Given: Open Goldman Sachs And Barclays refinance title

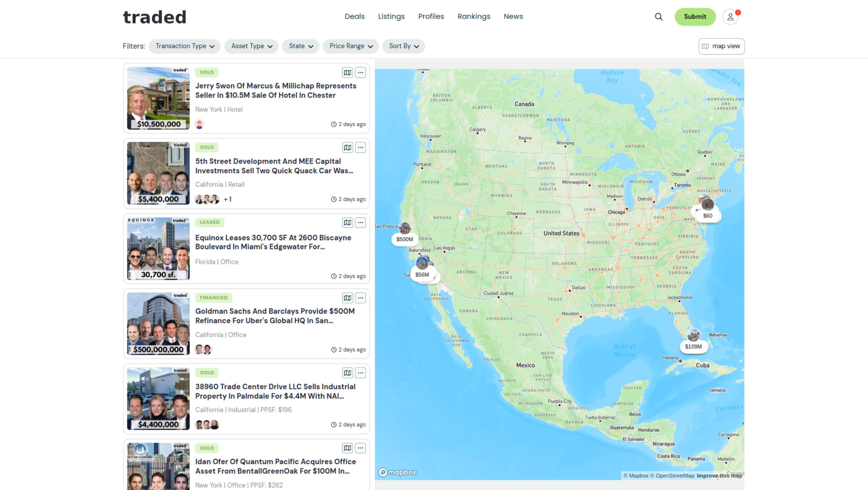Looking at the screenshot, I should [x=275, y=316].
